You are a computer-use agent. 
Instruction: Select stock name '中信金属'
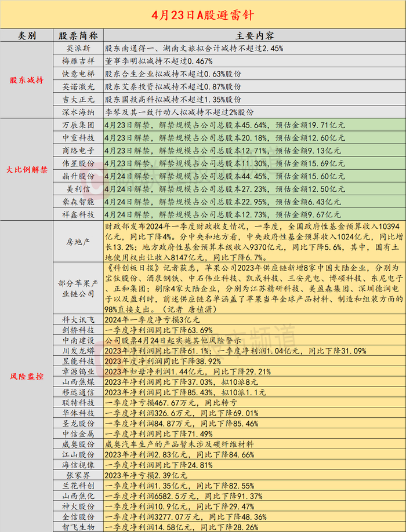tap(78, 434)
